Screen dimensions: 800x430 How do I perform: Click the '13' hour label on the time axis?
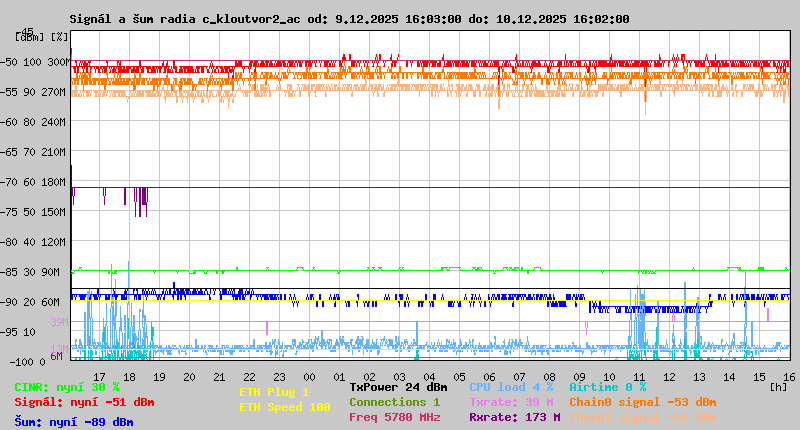(699, 377)
